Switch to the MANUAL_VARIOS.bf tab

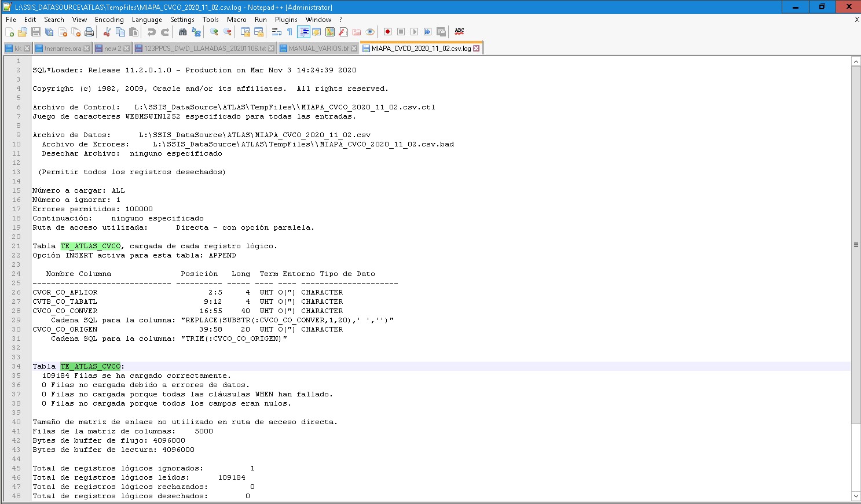(318, 49)
